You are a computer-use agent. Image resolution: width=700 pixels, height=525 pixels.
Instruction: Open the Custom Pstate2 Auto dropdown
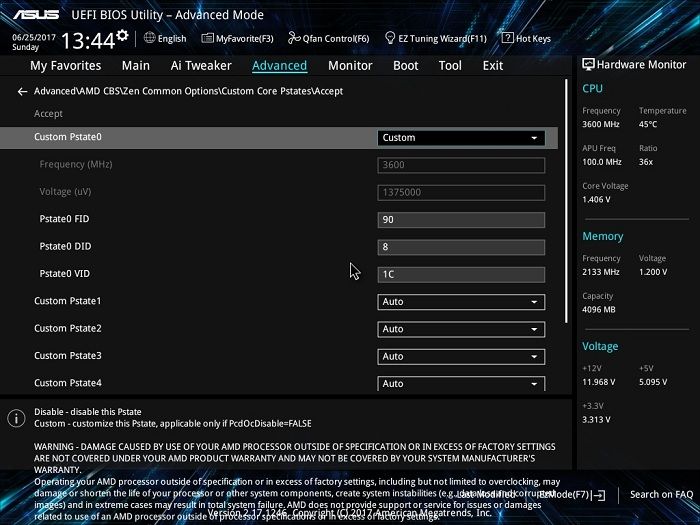coord(461,329)
